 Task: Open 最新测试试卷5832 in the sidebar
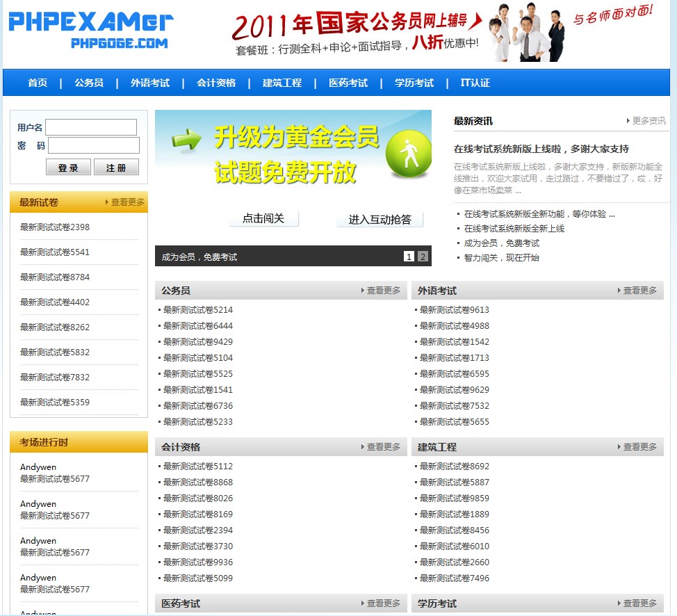pos(55,352)
